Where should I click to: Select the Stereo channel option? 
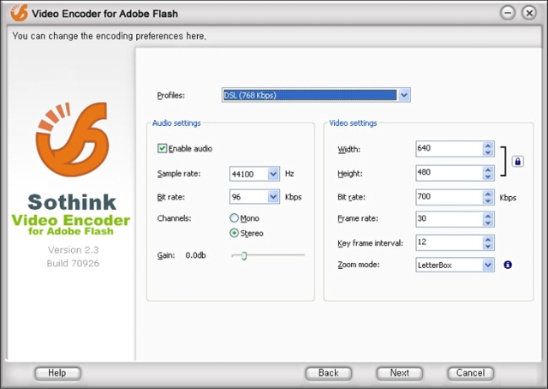point(234,233)
